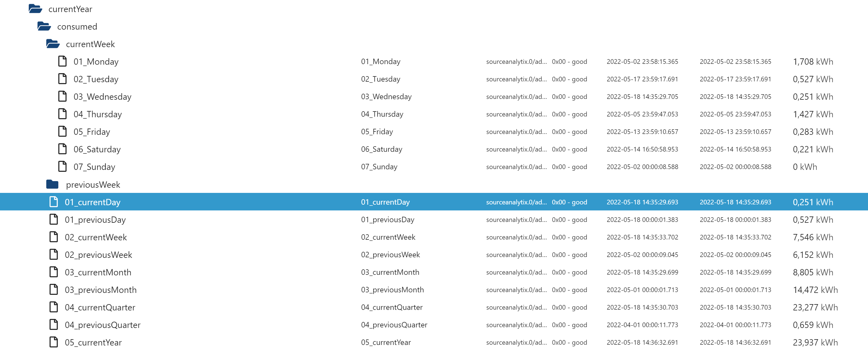Select the 01_previousDay tree item

click(95, 220)
